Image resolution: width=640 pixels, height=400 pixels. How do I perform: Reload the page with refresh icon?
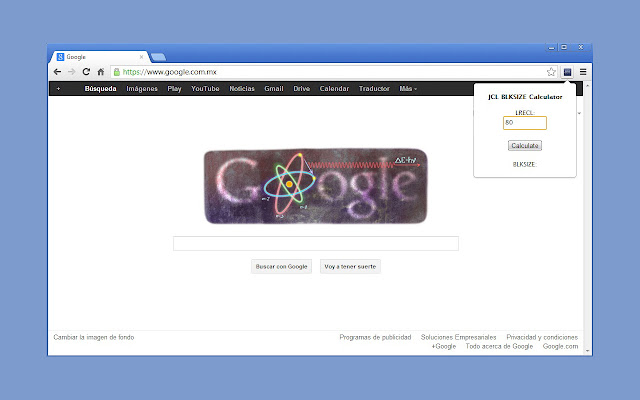tap(86, 72)
